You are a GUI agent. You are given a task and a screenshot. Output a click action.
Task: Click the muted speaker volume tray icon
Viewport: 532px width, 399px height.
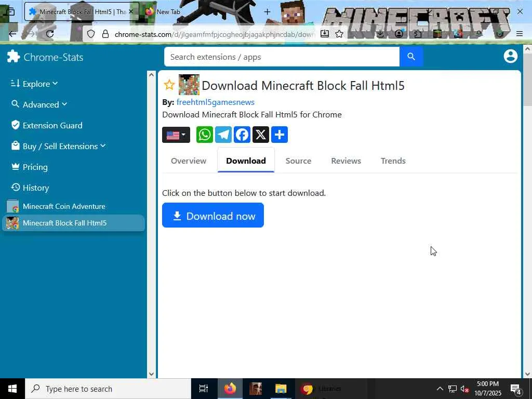click(x=464, y=389)
